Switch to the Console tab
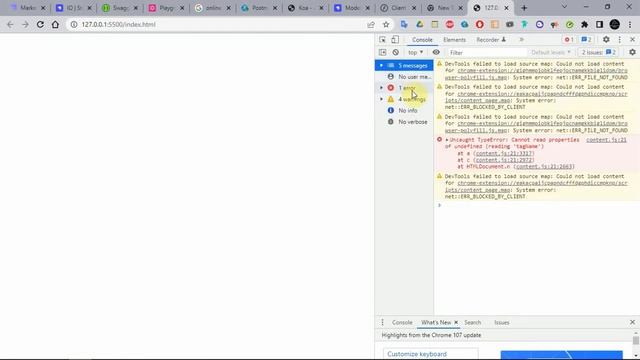This screenshot has height=360, width=640. [422, 40]
